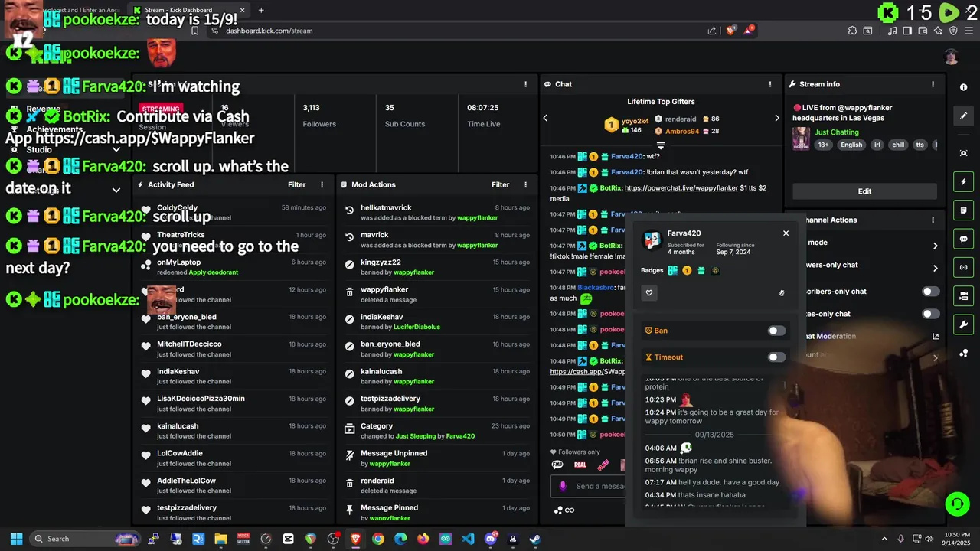The image size is (980, 551).
Task: Expand the slow mode option chevron
Action: (x=935, y=246)
